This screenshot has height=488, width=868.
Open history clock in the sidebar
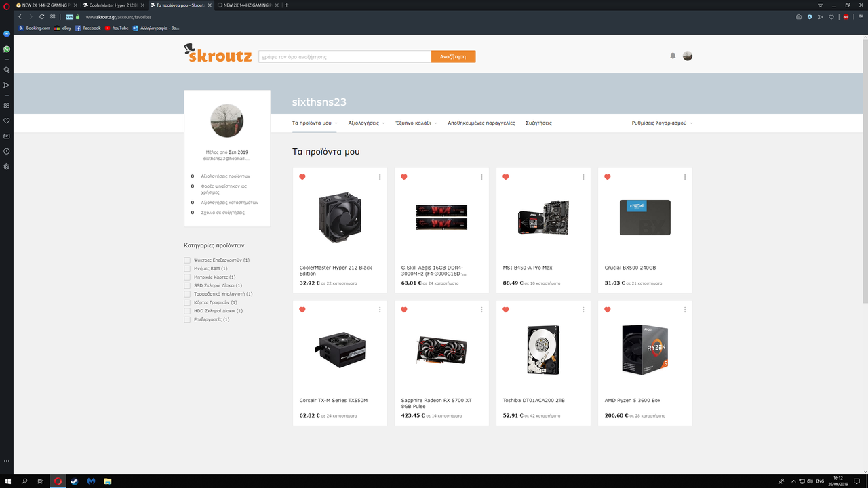tap(7, 151)
